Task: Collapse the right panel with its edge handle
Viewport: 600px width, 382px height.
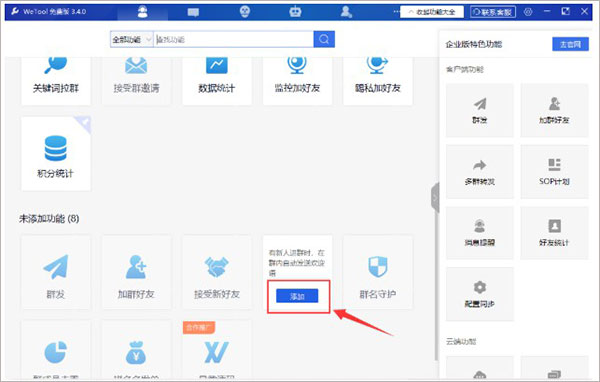Action: pos(435,198)
